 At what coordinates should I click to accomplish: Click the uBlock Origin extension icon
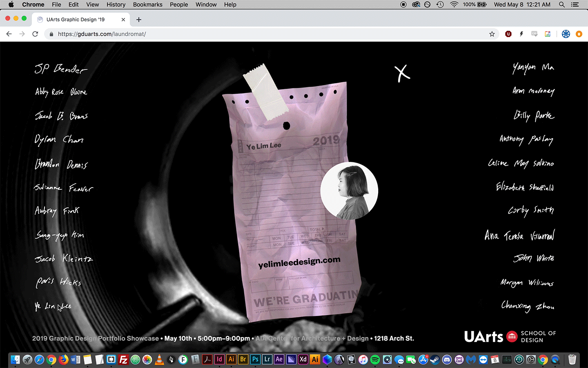coord(508,34)
